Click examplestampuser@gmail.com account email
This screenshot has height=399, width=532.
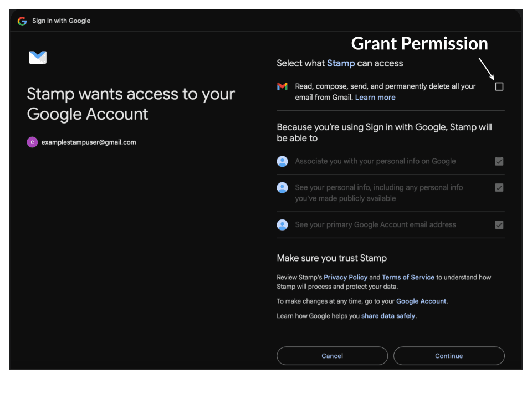tap(89, 142)
